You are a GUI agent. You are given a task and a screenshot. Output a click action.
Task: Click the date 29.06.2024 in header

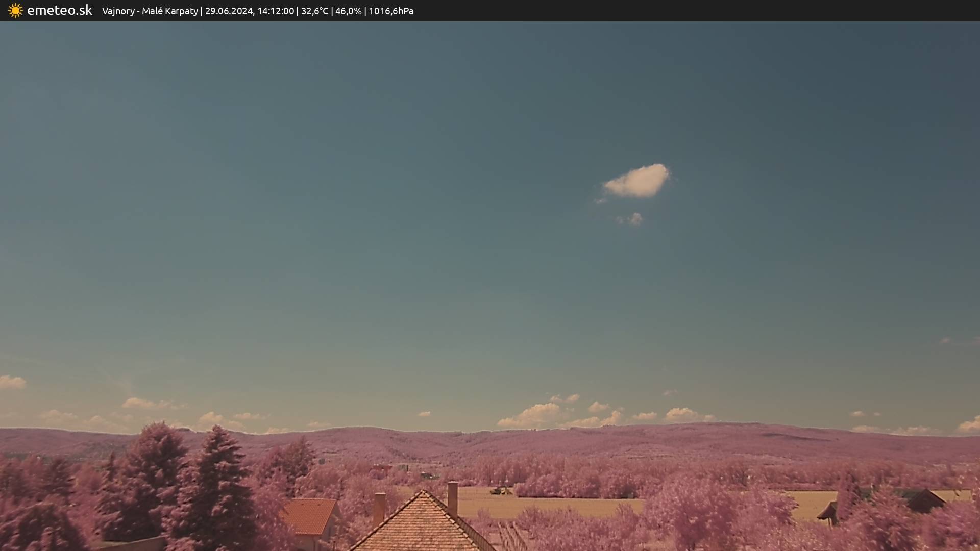(229, 11)
